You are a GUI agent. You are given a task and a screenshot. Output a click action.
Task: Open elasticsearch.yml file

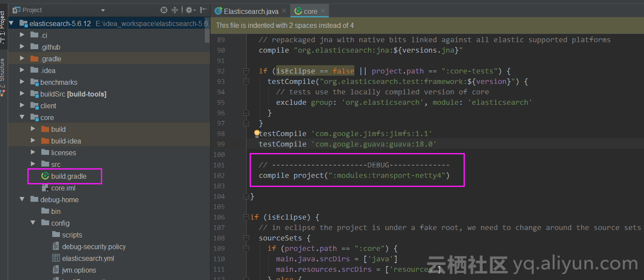click(x=88, y=258)
